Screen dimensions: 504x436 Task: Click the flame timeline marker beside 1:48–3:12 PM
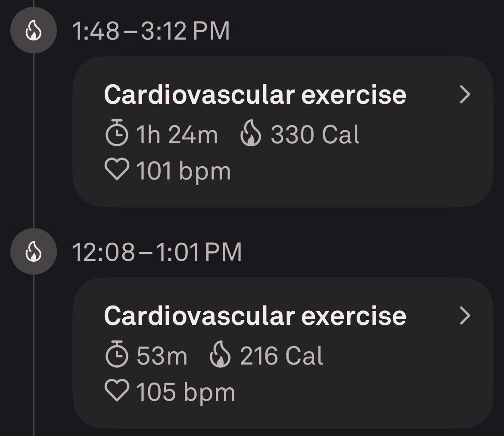coord(33,31)
